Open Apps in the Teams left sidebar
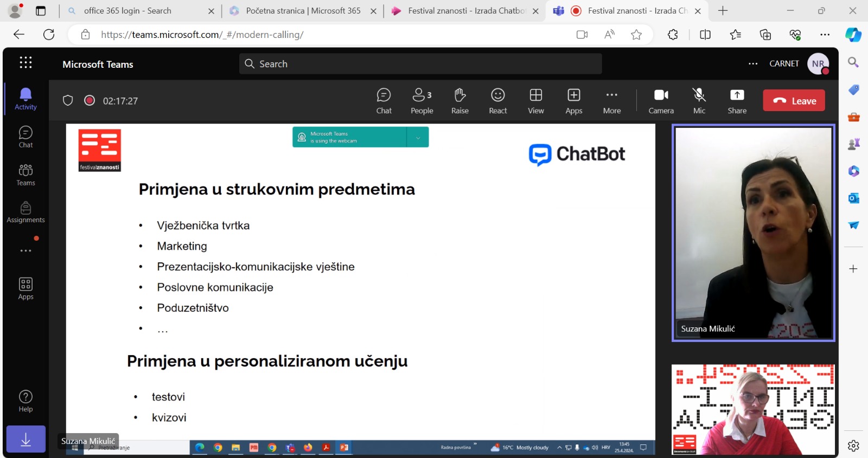868x458 pixels. point(25,289)
